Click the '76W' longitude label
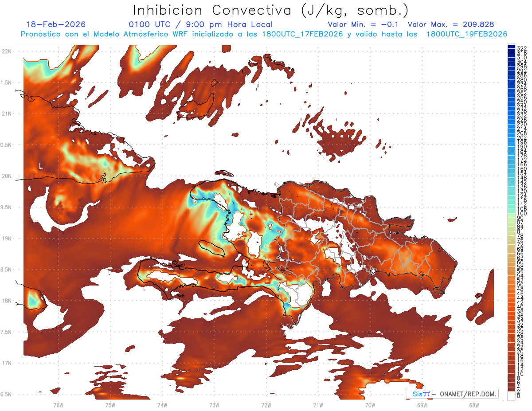Viewport: 532px width, 411px height. pyautogui.click(x=58, y=404)
